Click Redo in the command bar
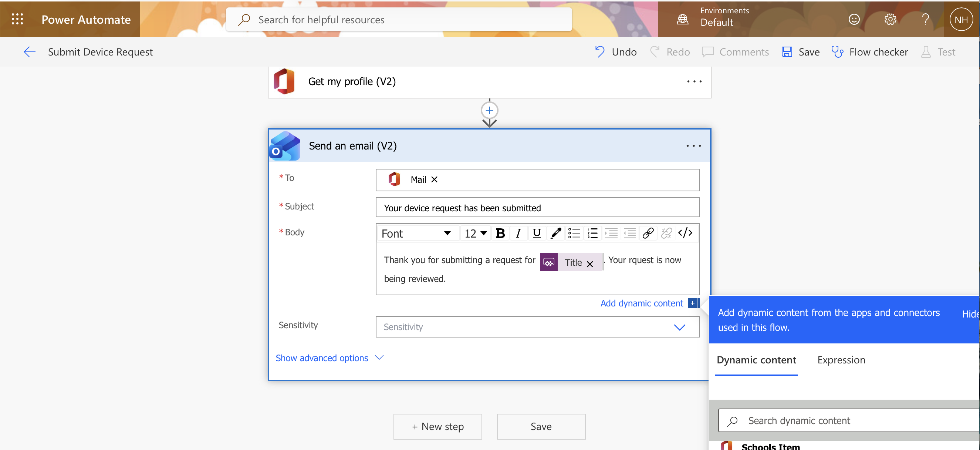The width and height of the screenshot is (980, 450). click(x=670, y=52)
